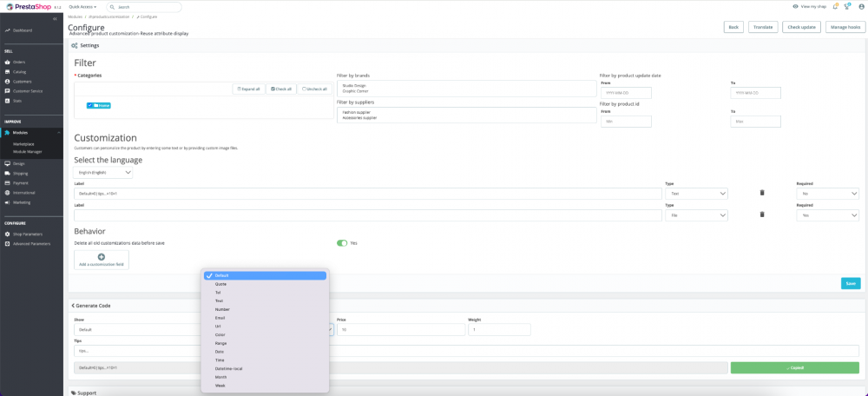
Task: Click the trophy icon in header
Action: 846,7
